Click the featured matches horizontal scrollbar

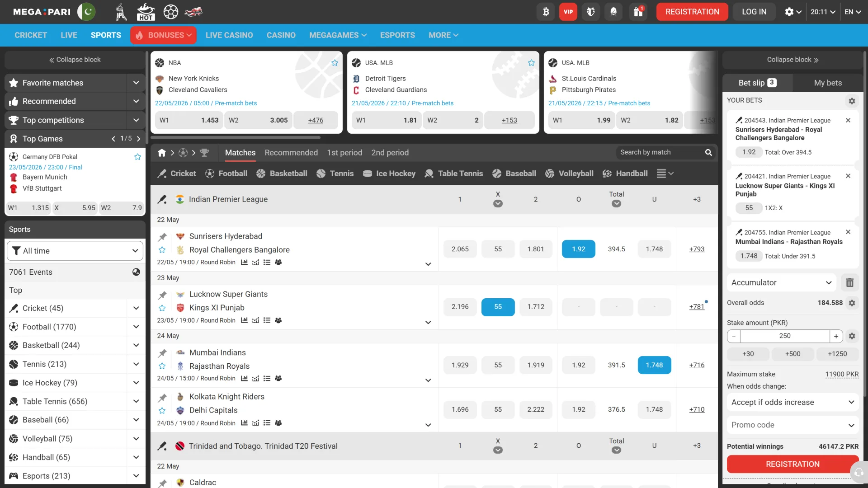click(236, 137)
